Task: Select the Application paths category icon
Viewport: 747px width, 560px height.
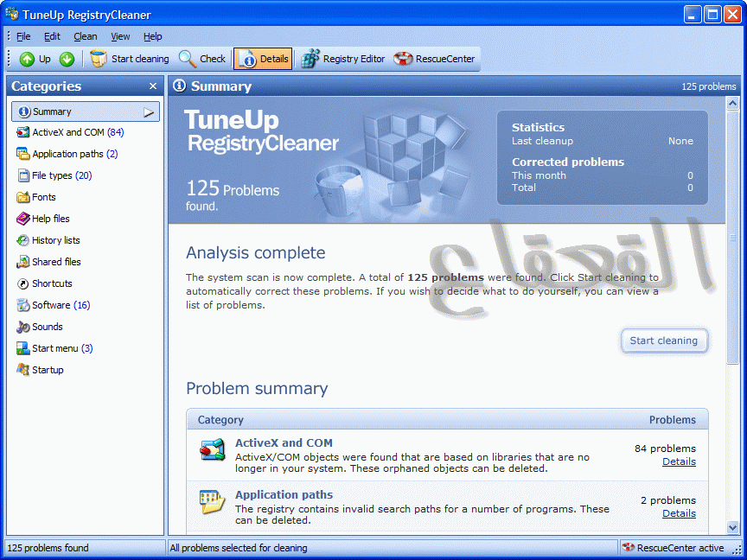Action: pyautogui.click(x=22, y=154)
